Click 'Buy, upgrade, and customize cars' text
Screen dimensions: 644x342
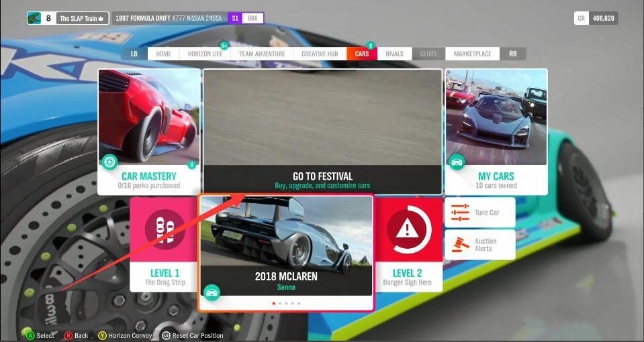click(x=322, y=186)
